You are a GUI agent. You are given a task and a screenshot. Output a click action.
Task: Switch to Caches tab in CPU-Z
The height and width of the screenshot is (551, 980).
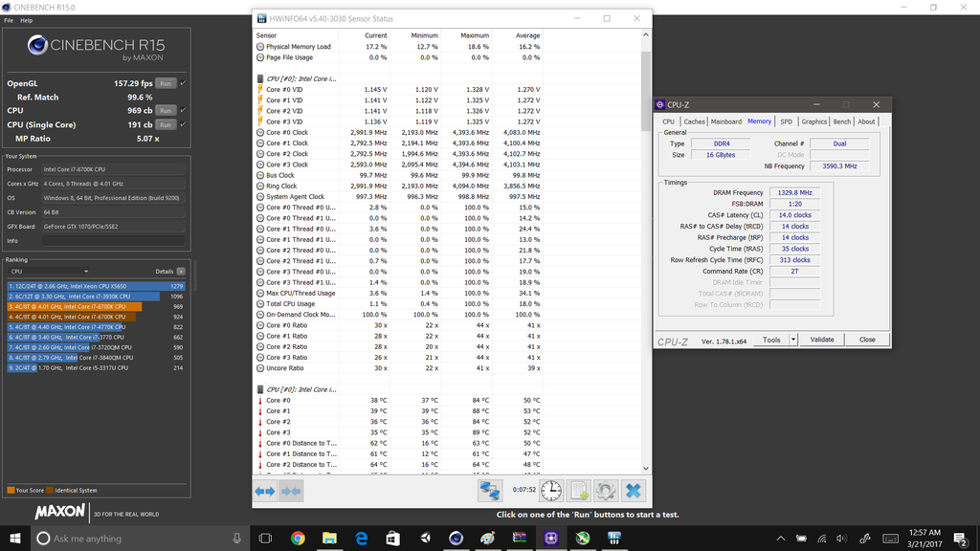[694, 121]
